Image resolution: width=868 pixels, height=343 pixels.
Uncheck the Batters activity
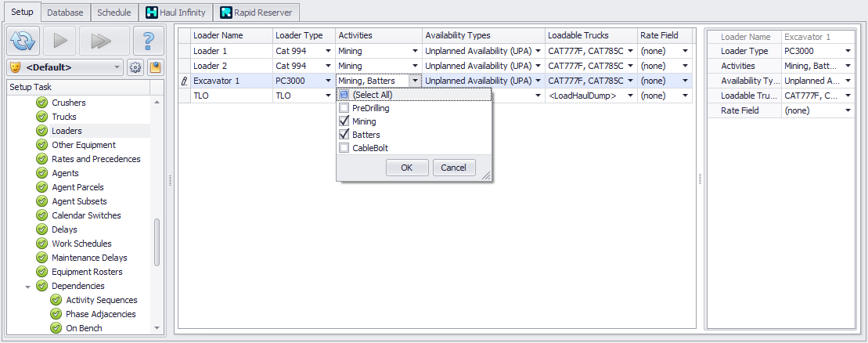(x=344, y=135)
